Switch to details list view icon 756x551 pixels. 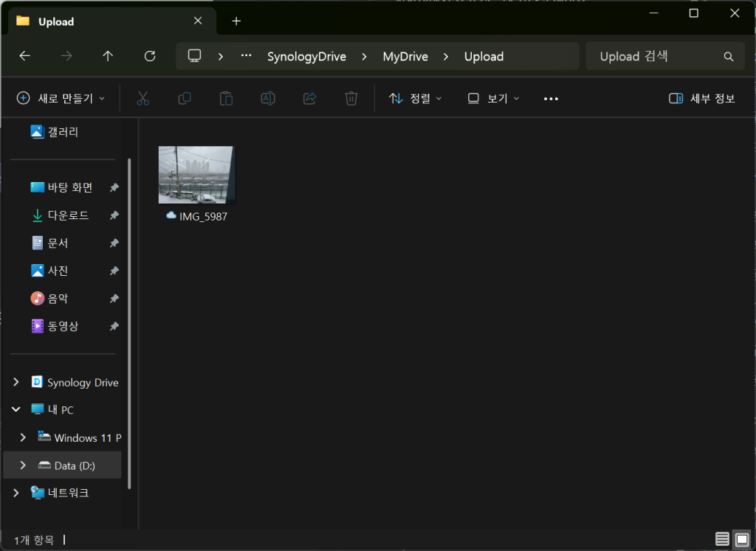[722, 539]
